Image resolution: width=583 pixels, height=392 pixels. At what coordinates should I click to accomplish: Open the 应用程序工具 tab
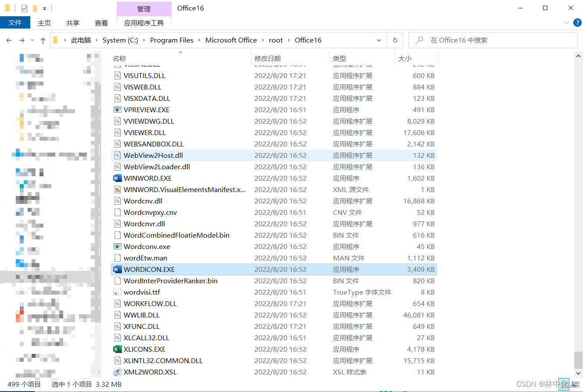pos(144,23)
